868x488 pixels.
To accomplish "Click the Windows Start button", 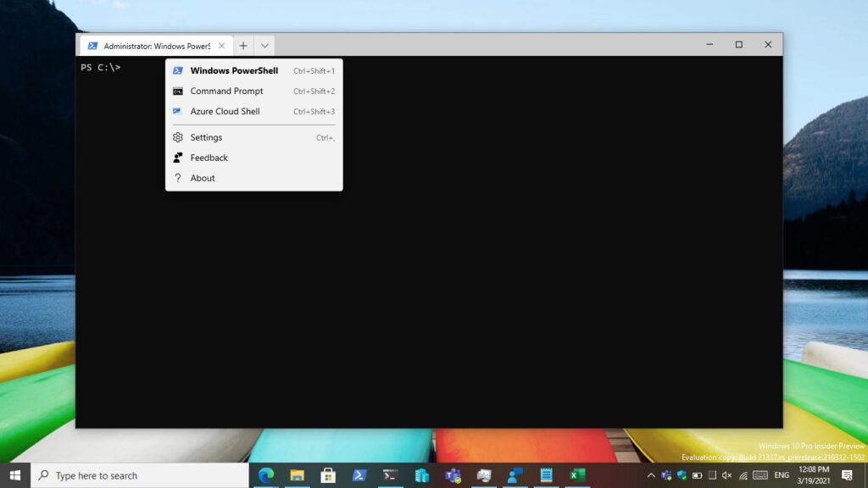I will (x=15, y=475).
